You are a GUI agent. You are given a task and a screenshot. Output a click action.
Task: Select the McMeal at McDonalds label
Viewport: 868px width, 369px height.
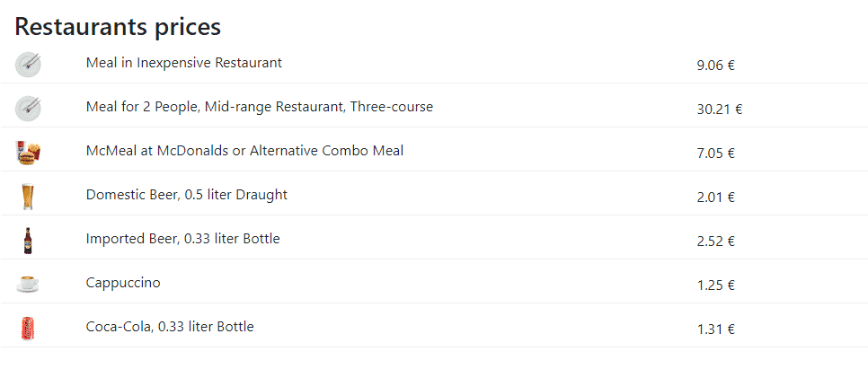point(244,151)
